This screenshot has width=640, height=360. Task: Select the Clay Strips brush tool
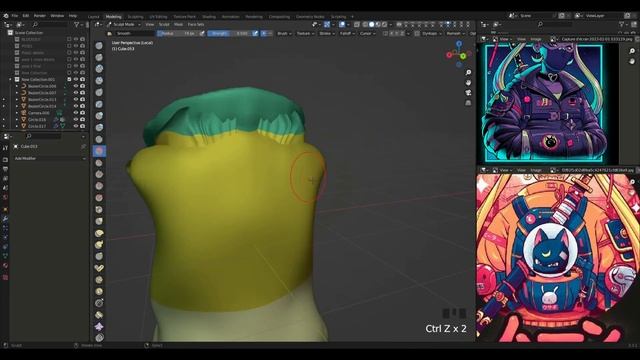[99, 81]
